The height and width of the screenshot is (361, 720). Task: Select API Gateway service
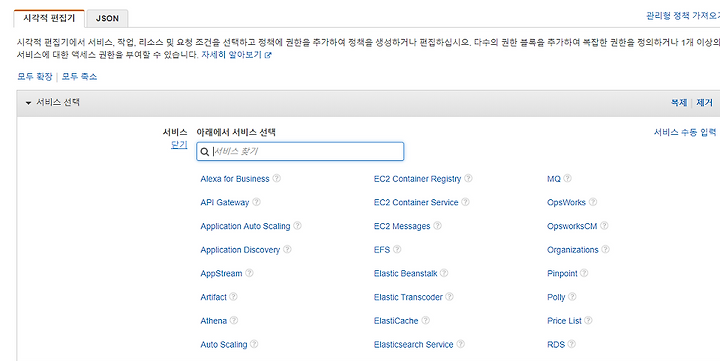225,203
